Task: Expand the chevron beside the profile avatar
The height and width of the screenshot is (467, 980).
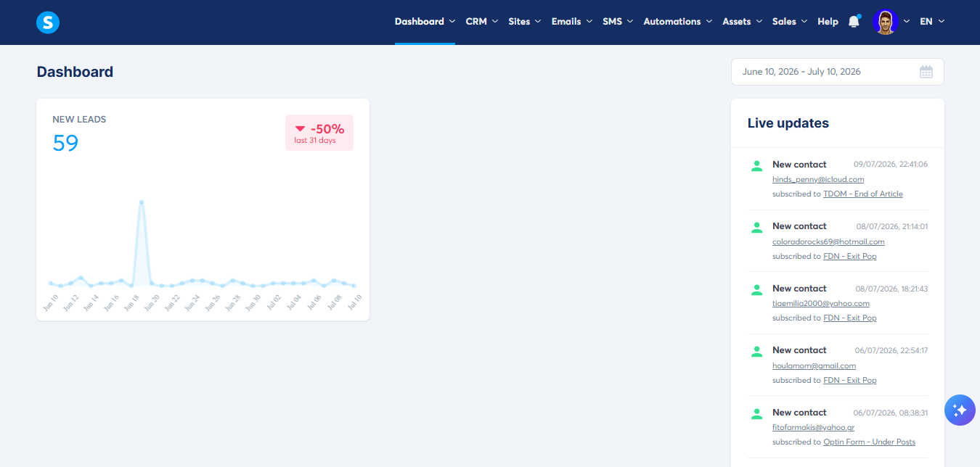Action: coord(907,22)
